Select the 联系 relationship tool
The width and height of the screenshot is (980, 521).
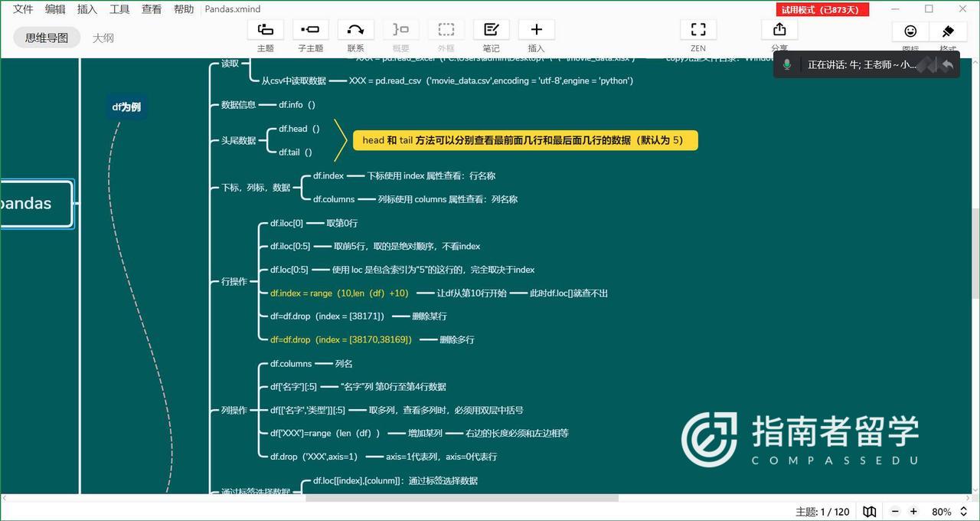click(355, 30)
